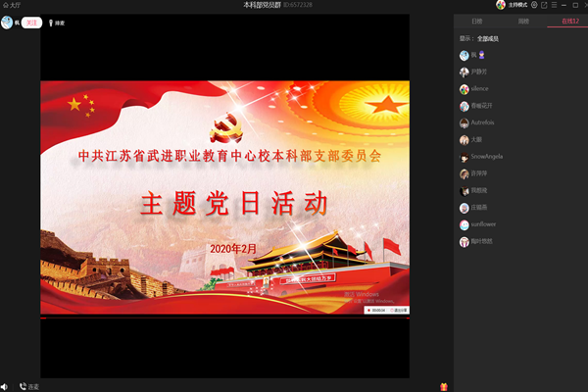
Task: Click the purple host badge beside the first member
Action: pyautogui.click(x=482, y=55)
